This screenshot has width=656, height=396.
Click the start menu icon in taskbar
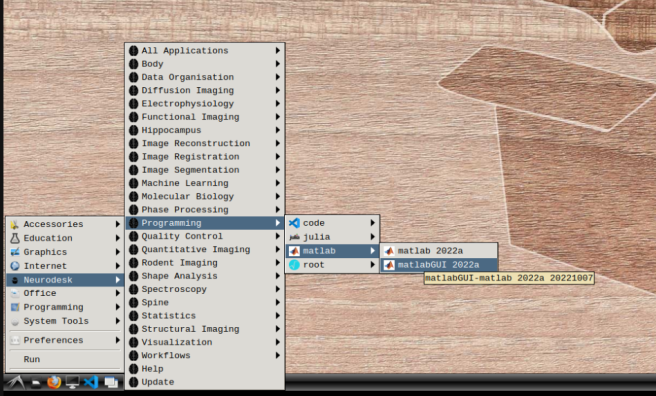(15, 382)
